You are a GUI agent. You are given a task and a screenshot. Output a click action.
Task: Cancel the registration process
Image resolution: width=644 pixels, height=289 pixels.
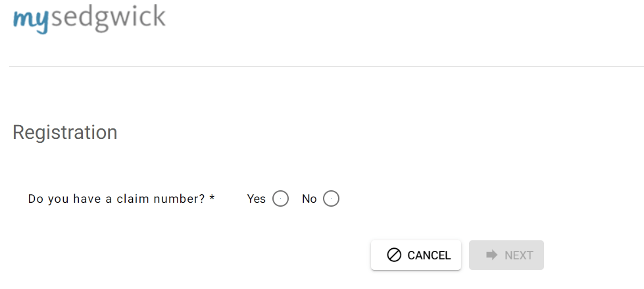coord(416,255)
